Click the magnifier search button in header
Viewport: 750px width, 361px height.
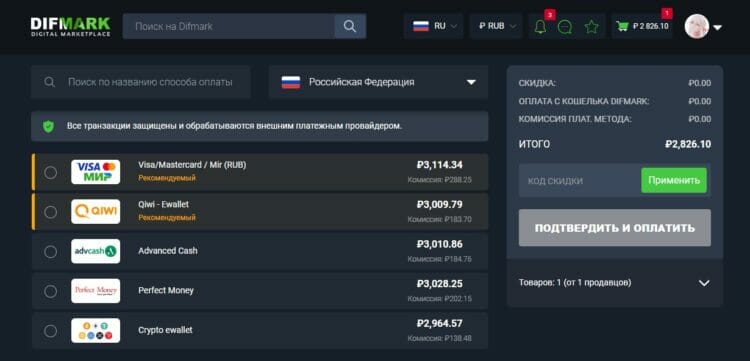click(x=350, y=26)
